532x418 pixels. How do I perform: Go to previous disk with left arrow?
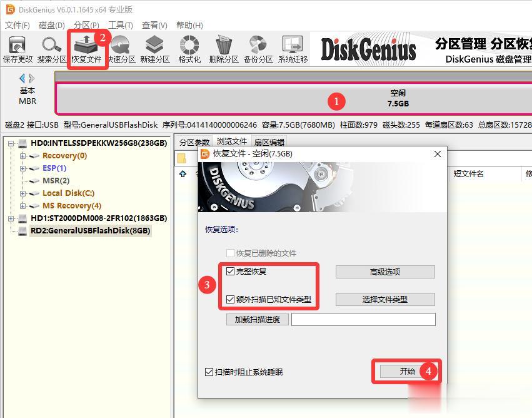[22, 78]
